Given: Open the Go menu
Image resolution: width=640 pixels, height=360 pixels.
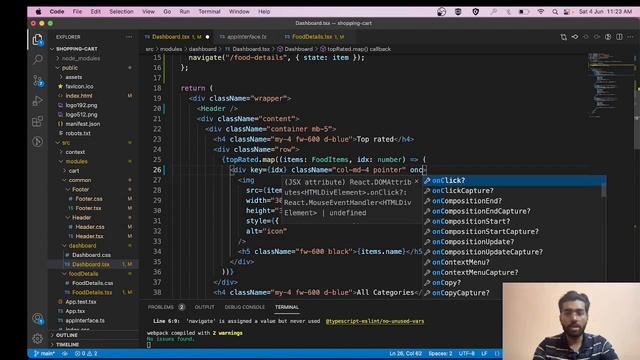Looking at the screenshot, I should [x=167, y=12].
